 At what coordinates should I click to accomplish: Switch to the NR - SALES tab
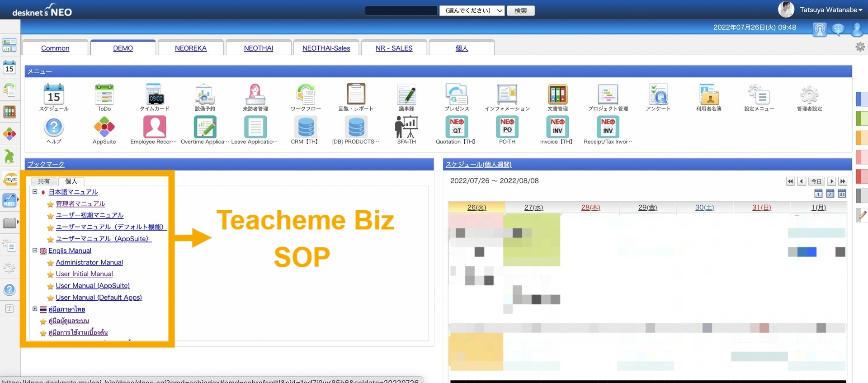pos(394,48)
